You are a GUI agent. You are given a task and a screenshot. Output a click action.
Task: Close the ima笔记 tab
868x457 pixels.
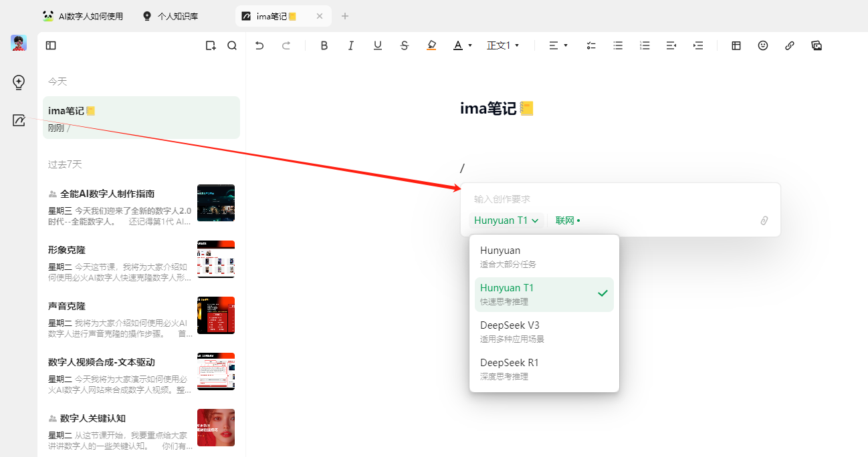(319, 16)
